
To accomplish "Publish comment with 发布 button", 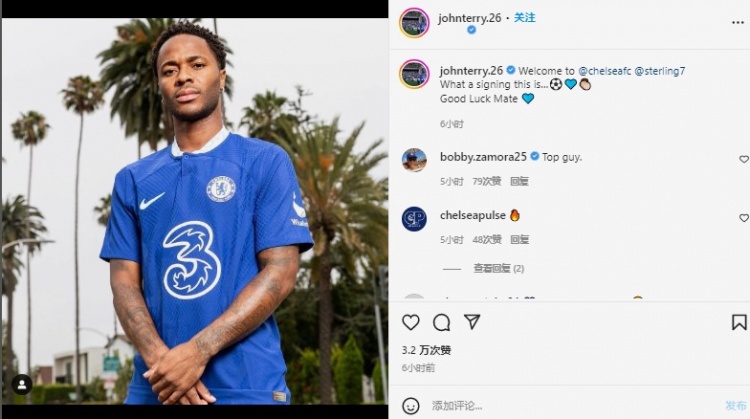I will click(736, 406).
